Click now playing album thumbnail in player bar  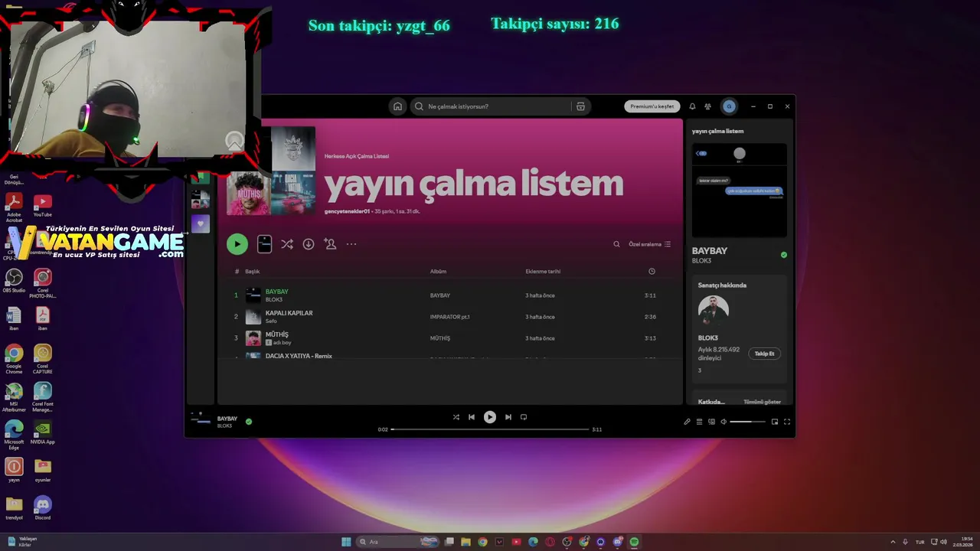(201, 418)
